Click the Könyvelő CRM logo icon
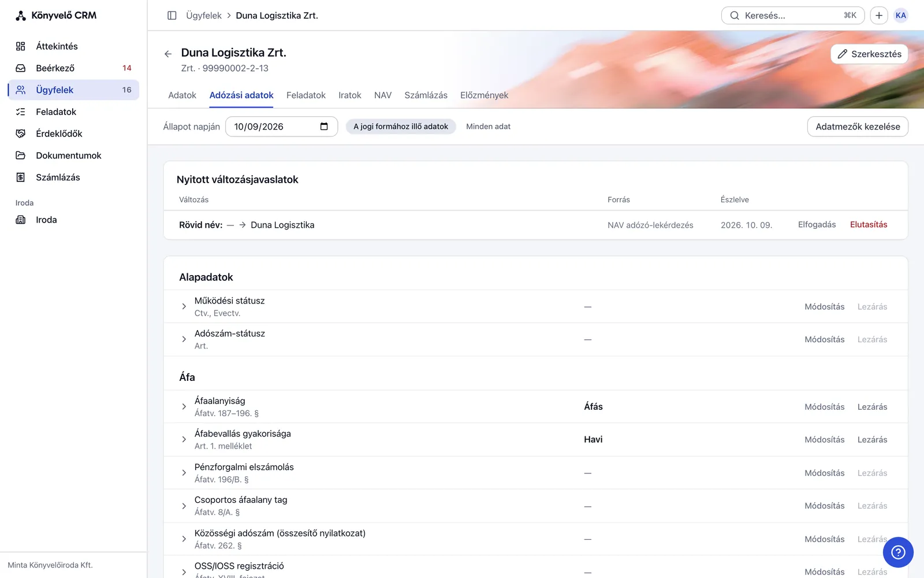This screenshot has height=578, width=924. tap(21, 16)
